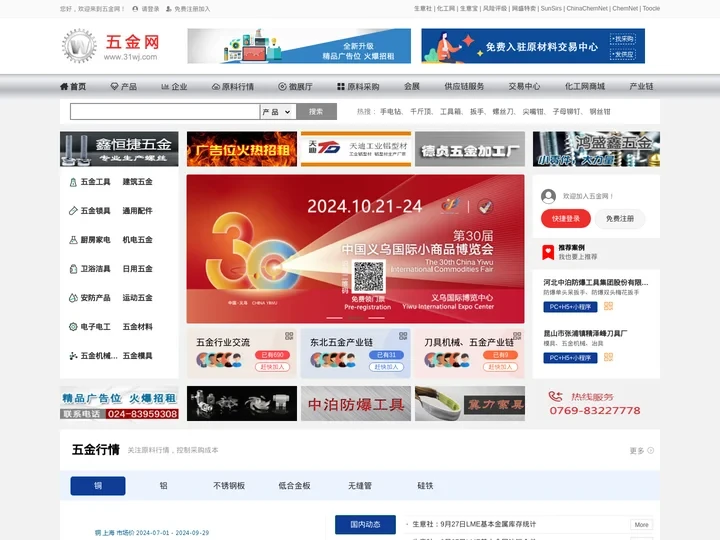Click 赶快加入 on 刀具机械 card
Viewport: 720px width, 540px height.
[501, 367]
